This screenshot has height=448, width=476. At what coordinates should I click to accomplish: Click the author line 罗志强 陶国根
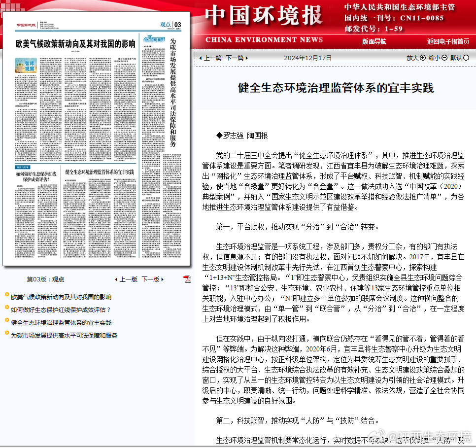pos(242,136)
